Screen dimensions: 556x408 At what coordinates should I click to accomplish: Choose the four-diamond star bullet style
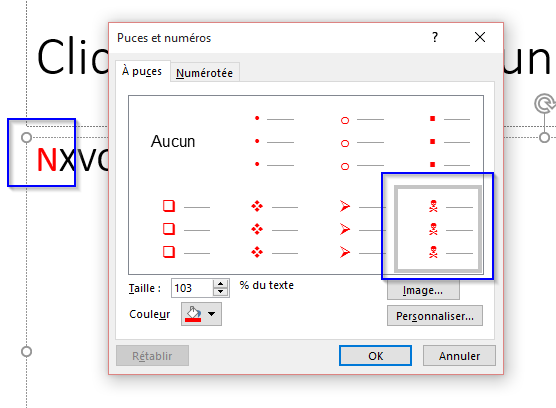(x=275, y=229)
